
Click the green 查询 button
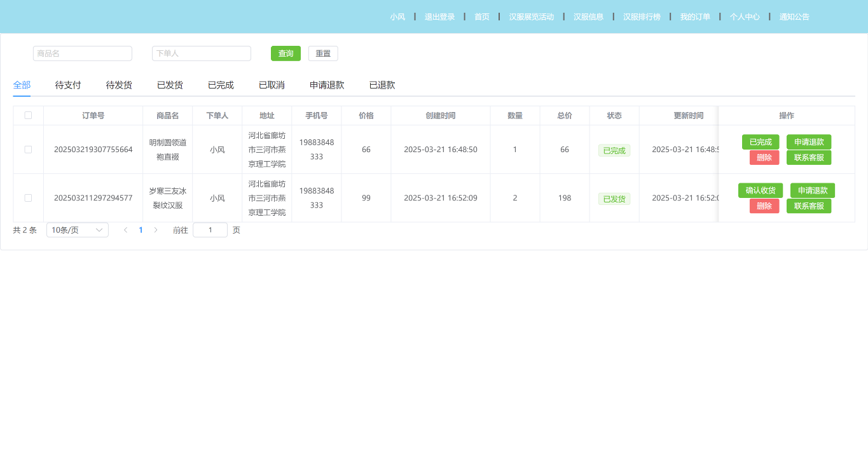(x=286, y=53)
